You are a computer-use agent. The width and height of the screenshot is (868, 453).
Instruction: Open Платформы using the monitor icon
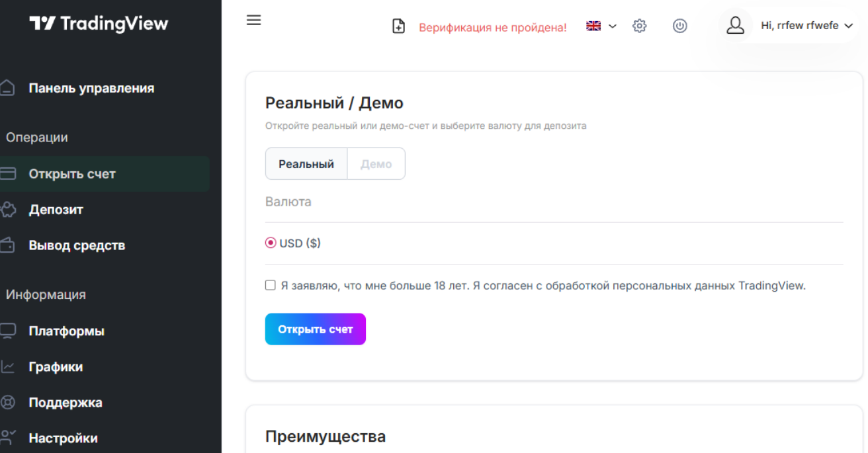coord(9,331)
